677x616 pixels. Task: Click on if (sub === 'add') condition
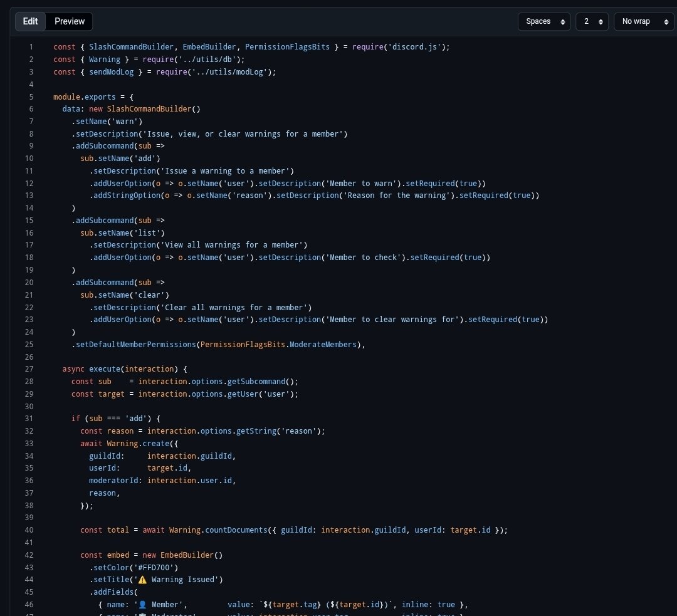(x=116, y=419)
